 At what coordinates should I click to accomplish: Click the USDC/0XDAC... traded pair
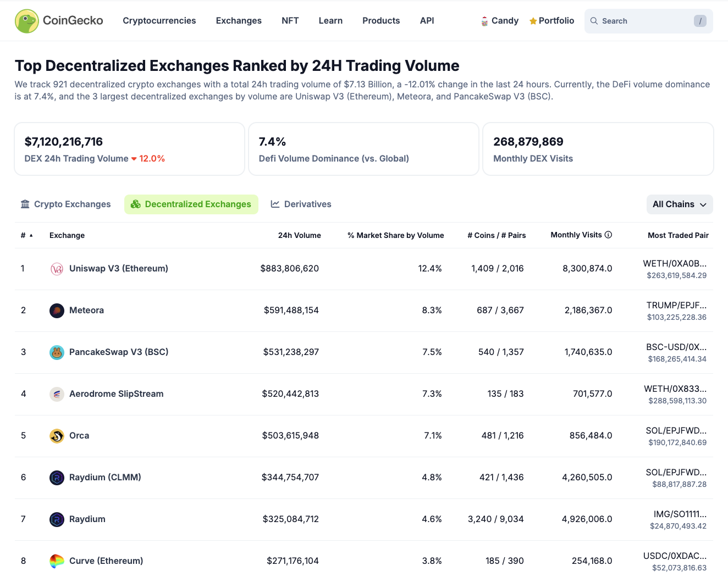point(675,556)
